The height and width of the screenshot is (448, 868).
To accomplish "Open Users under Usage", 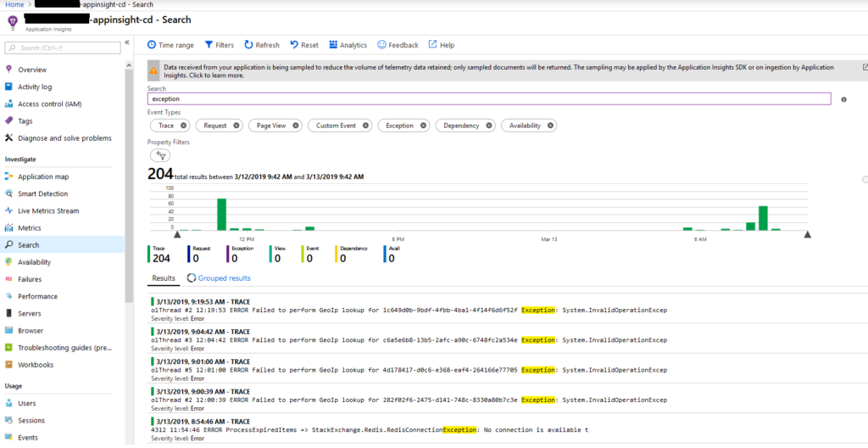I will 26,404.
